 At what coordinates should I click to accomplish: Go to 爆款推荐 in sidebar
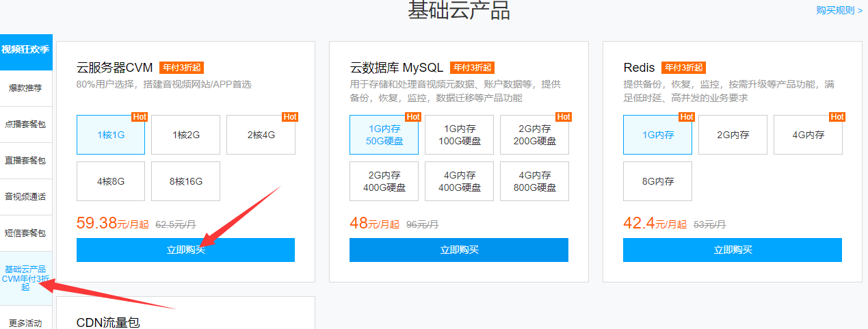click(26, 88)
